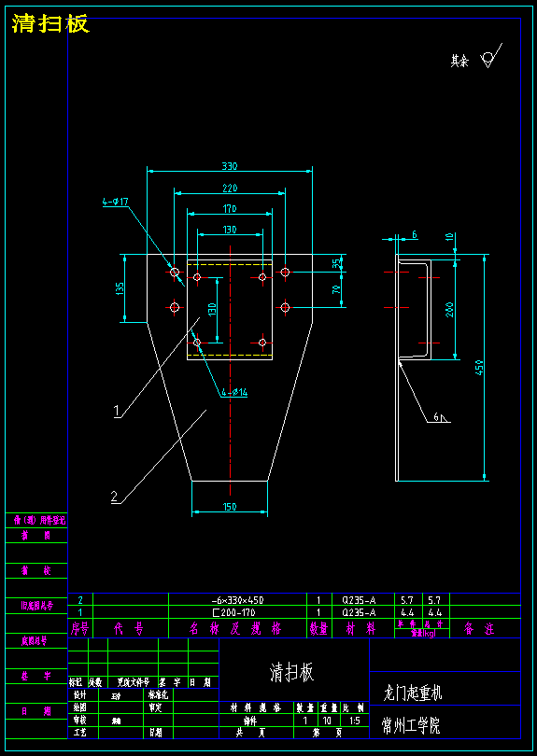This screenshot has width=537, height=756.
Task: Click the 比例 label in title block
Action: [x=354, y=707]
